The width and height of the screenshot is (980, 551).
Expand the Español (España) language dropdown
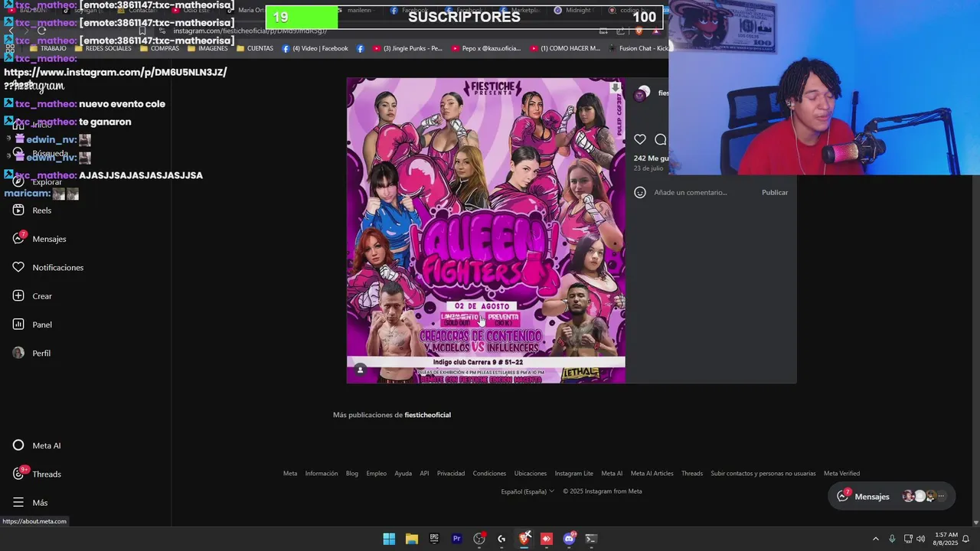[x=528, y=491]
